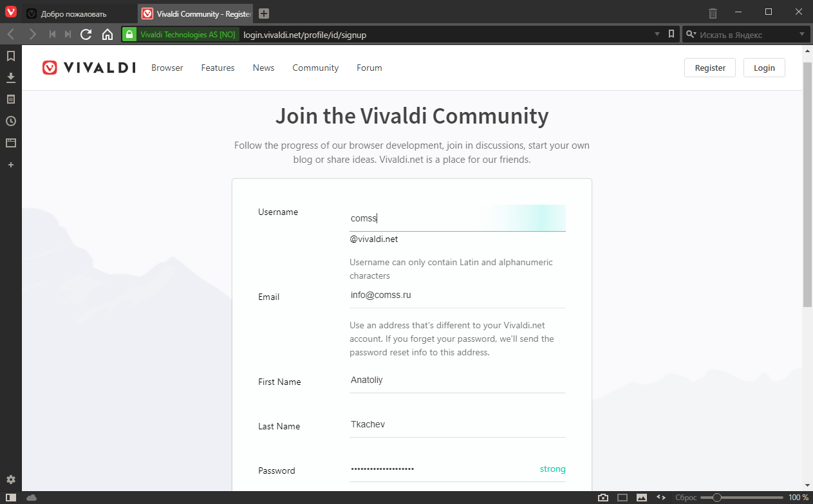The width and height of the screenshot is (813, 504).
Task: Open the Vivaldi main menu icon
Action: (11, 12)
